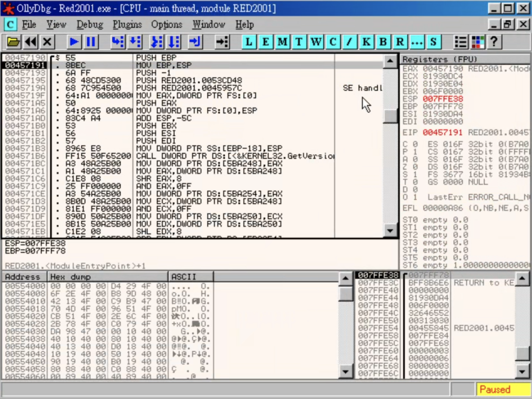Show CPU window with C toolbar button

333,42
